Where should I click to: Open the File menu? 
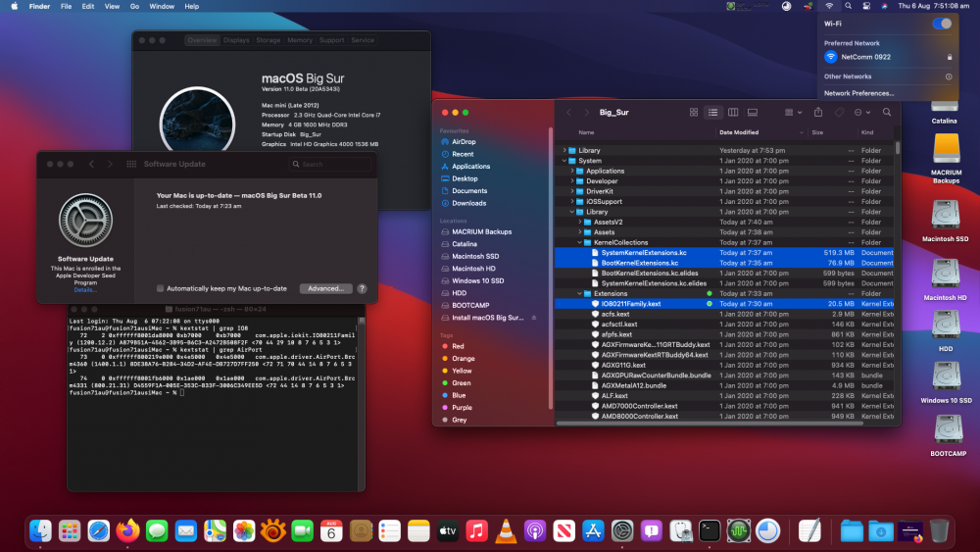click(66, 6)
